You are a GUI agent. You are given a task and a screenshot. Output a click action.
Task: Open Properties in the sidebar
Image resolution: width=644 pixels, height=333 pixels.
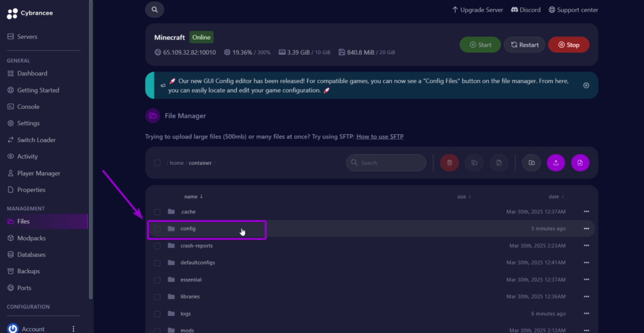26,189
